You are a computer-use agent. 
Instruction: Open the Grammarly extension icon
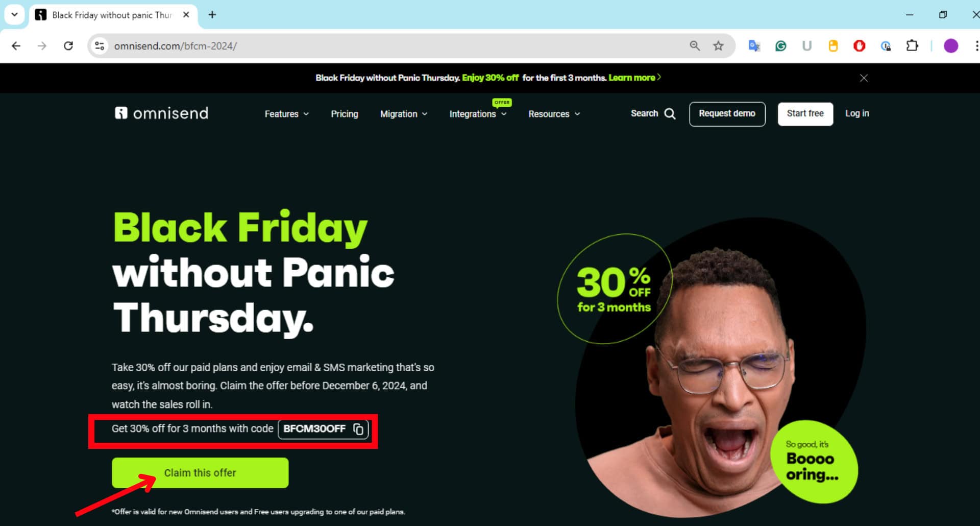click(x=780, y=46)
